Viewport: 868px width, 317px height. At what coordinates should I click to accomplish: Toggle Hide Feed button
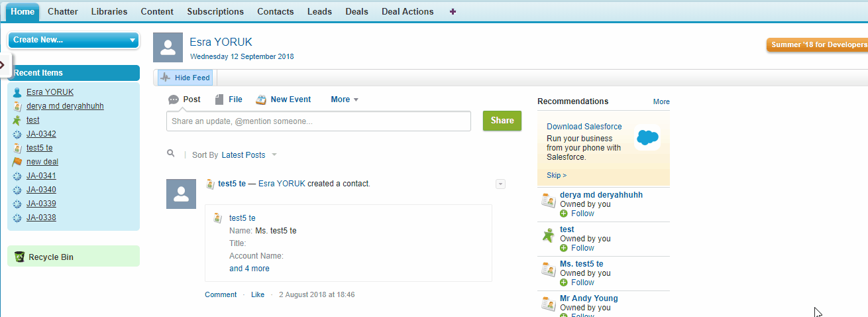tap(185, 78)
